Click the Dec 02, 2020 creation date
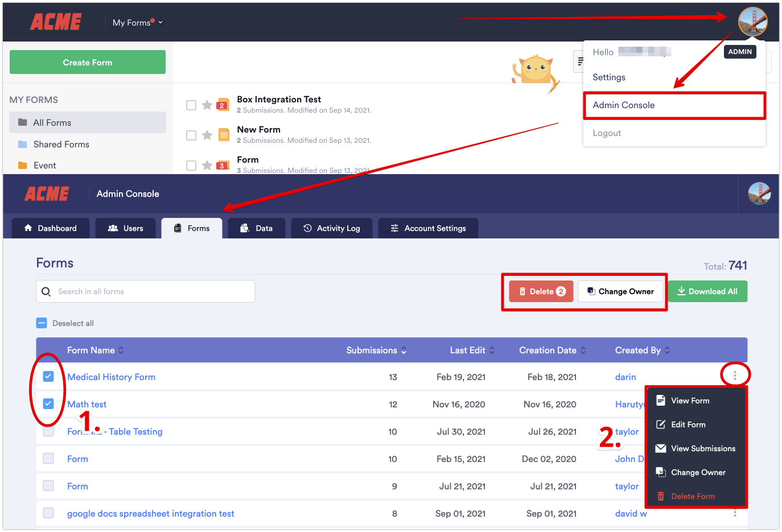Image resolution: width=782 pixels, height=532 pixels. pyautogui.click(x=549, y=459)
